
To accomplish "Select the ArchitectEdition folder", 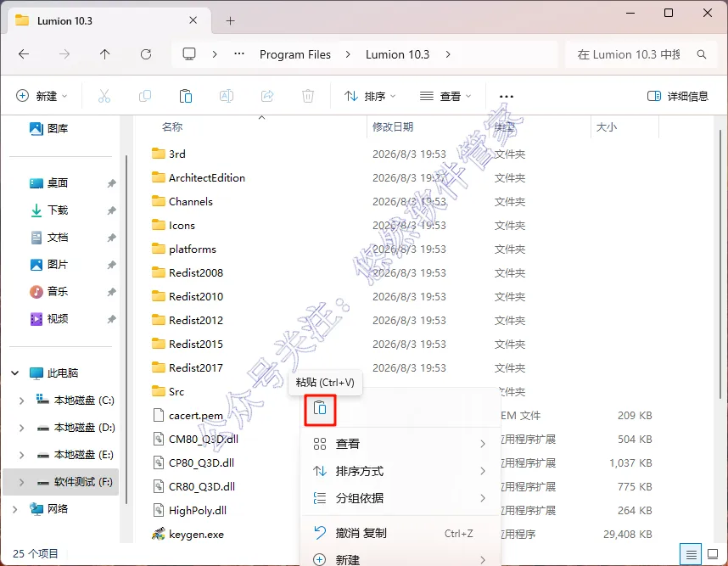I will coord(207,178).
